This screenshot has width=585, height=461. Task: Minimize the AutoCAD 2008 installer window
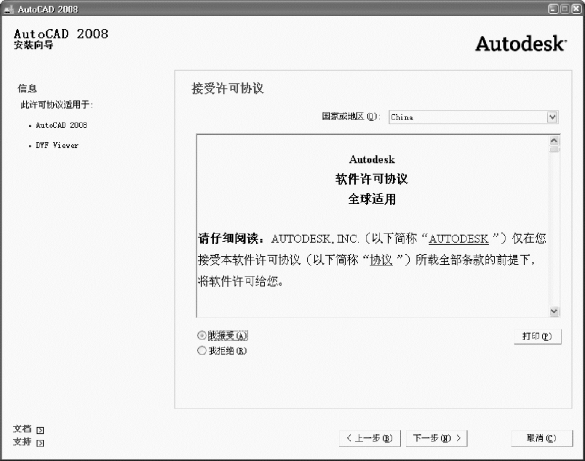[x=554, y=9]
